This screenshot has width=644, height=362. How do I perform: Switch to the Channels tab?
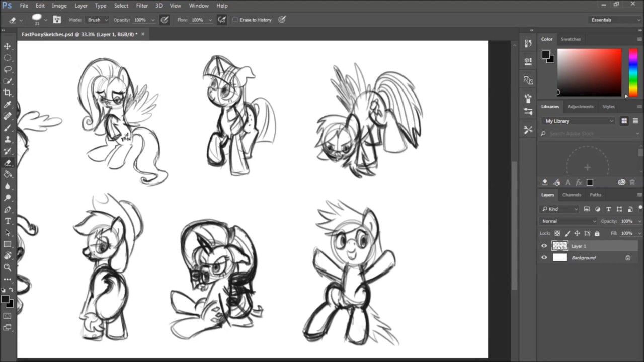point(572,195)
